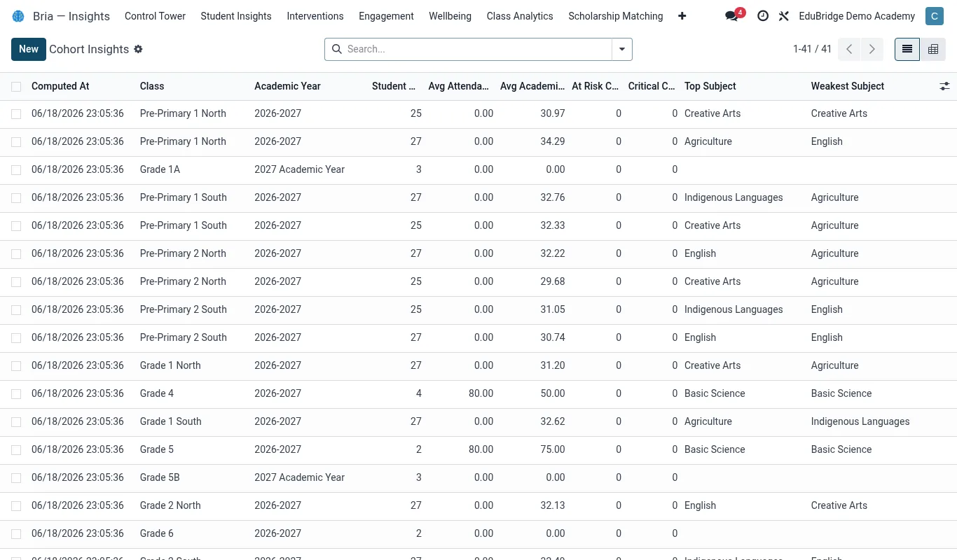The height and width of the screenshot is (560, 957).
Task: Open the messages conversation icon
Action: [x=732, y=16]
